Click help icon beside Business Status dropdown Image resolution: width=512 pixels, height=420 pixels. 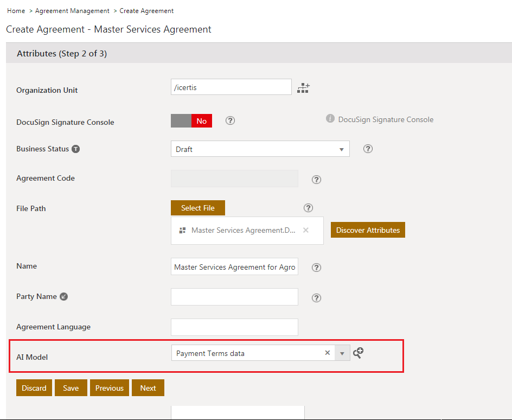368,149
